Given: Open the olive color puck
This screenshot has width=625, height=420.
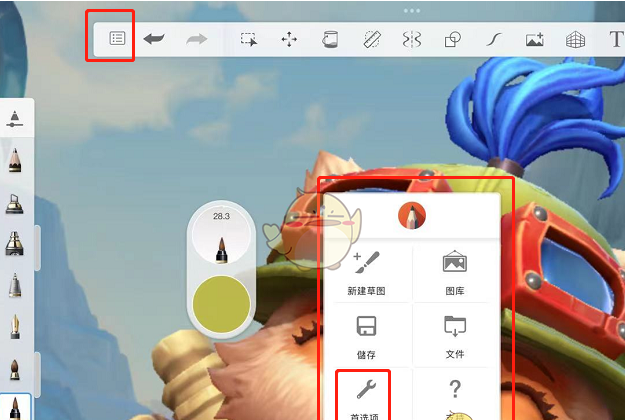Looking at the screenshot, I should pyautogui.click(x=221, y=304).
